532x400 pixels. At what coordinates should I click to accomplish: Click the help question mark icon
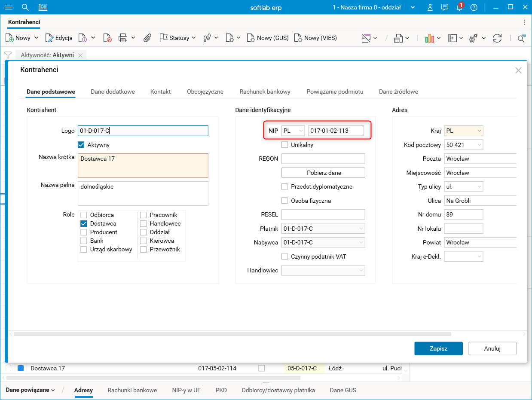pos(474,7)
